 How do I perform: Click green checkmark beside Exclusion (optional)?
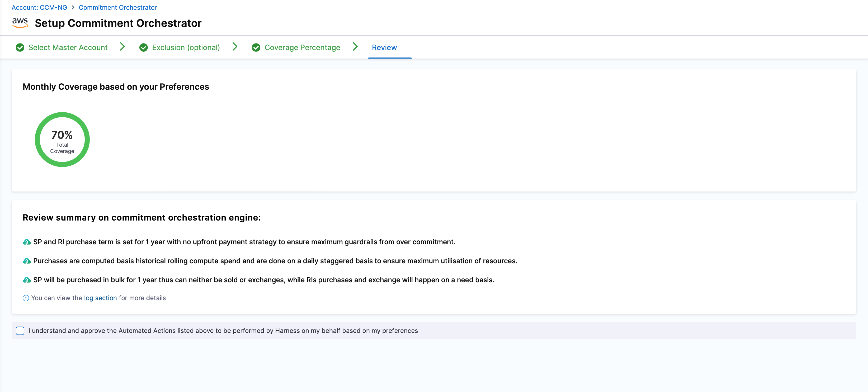144,47
